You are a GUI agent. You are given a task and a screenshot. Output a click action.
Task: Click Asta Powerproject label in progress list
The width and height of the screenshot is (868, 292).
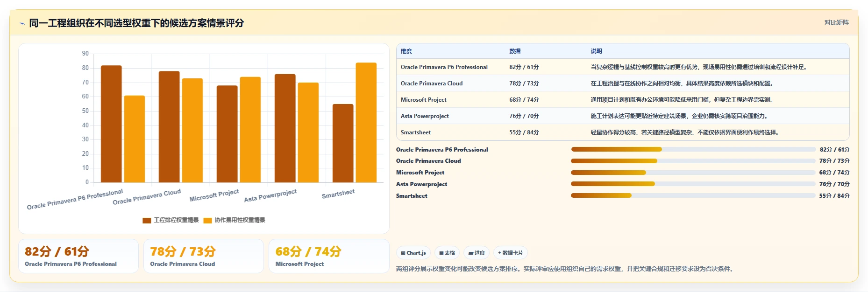tap(421, 184)
